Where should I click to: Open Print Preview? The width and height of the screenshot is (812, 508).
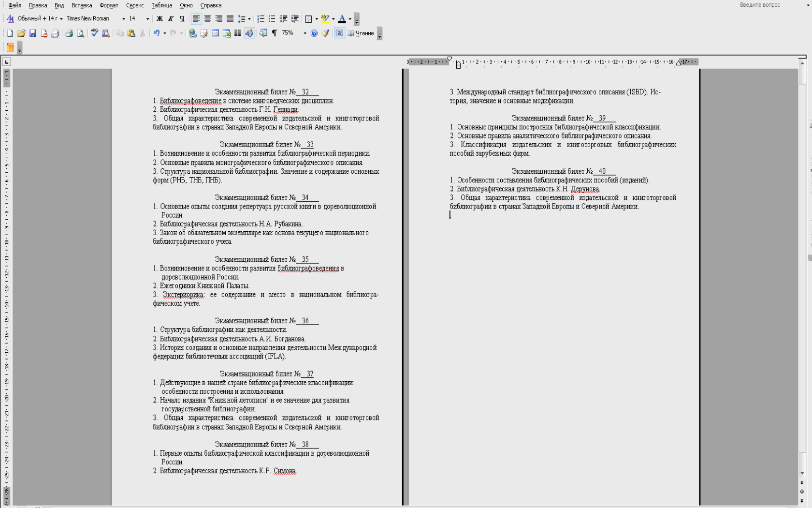(81, 33)
